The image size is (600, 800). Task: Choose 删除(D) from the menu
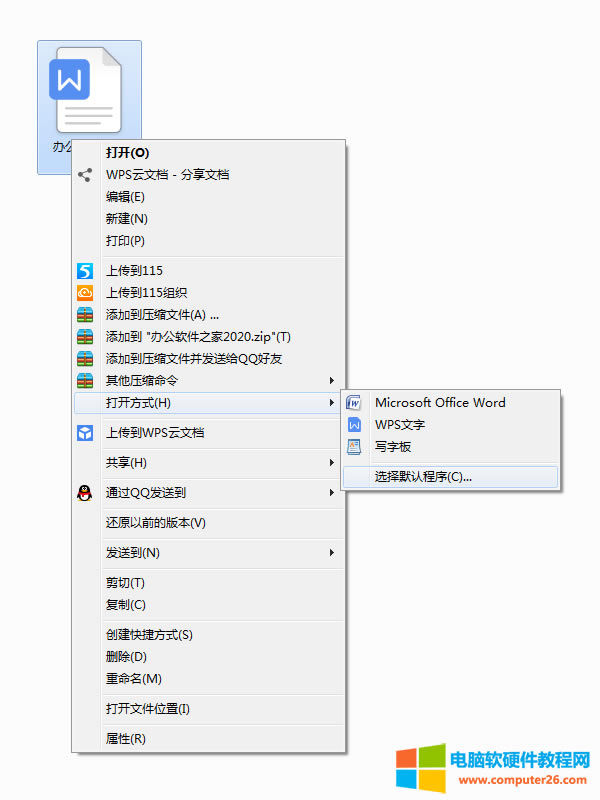point(209,657)
